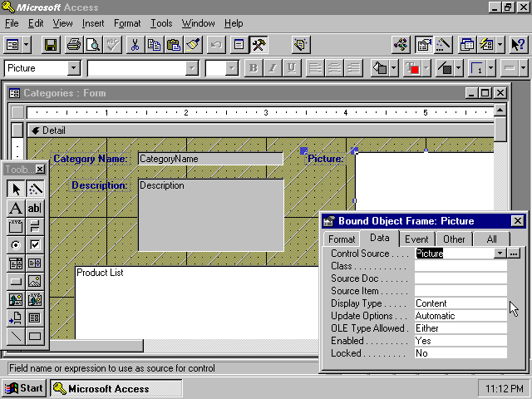Select the Rectangle tool in Toolbox
This screenshot has width=532, height=399.
point(35,336)
